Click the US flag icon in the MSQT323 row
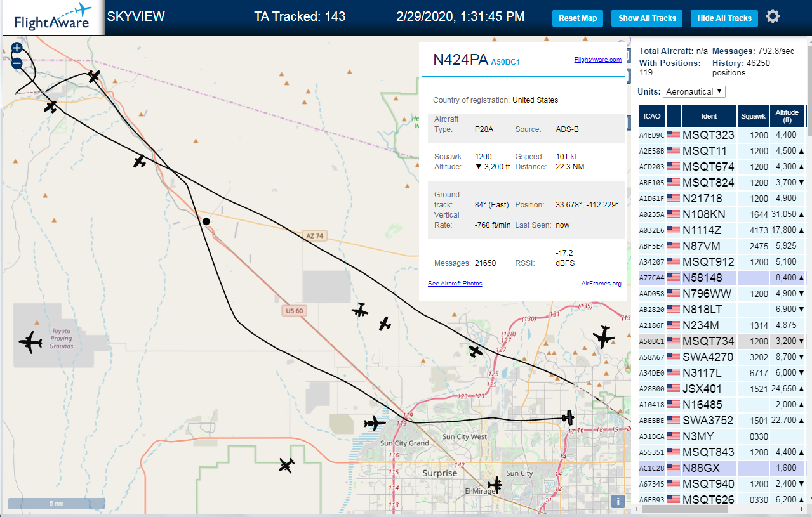This screenshot has height=517, width=812. [x=674, y=135]
